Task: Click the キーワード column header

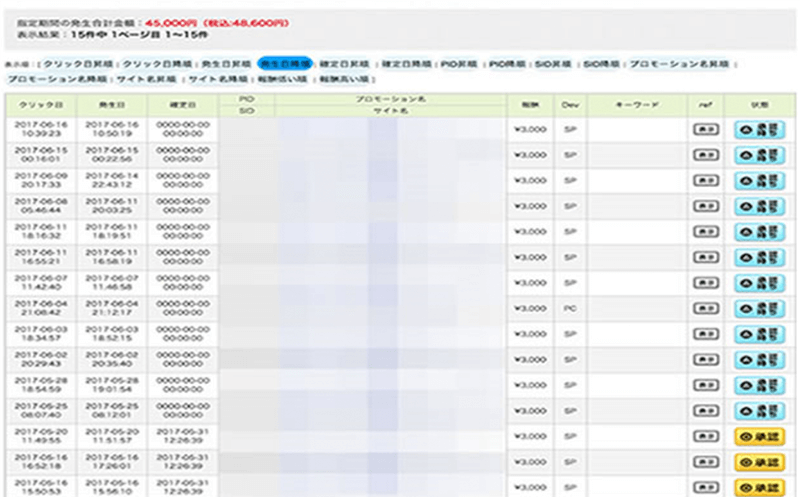Action: click(x=637, y=104)
